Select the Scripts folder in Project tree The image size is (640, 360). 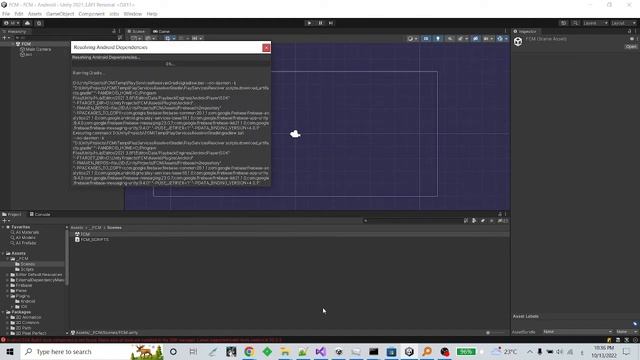27,269
